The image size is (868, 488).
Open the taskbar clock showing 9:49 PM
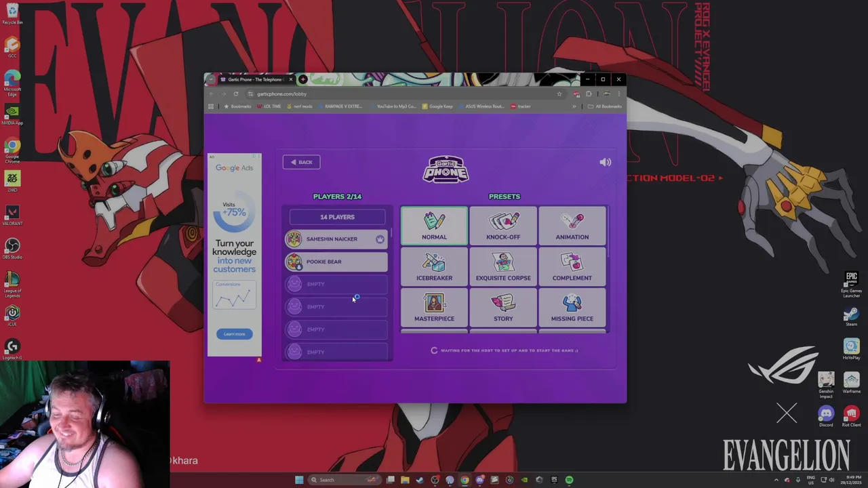pos(852,480)
